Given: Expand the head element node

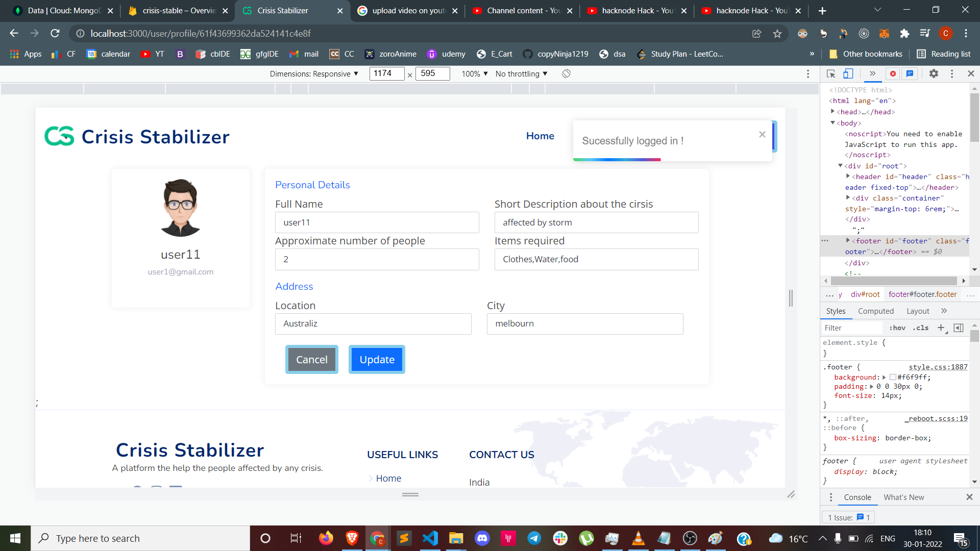Looking at the screenshot, I should (832, 112).
